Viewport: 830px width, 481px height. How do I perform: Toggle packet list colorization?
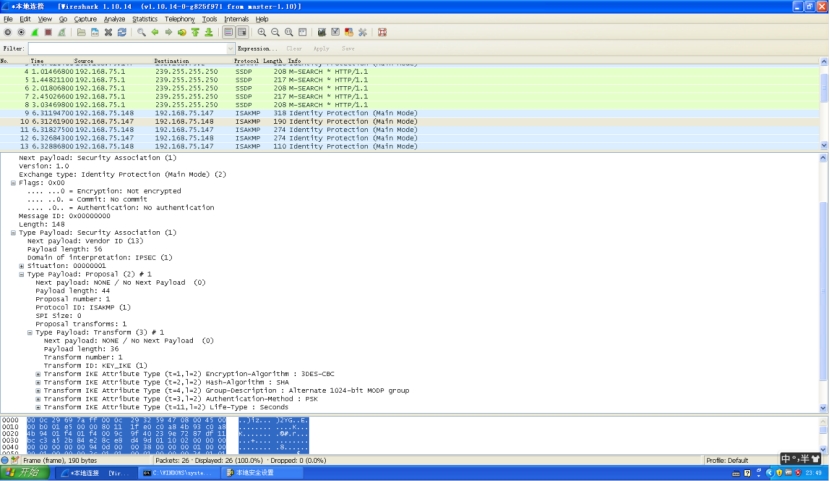[x=228, y=32]
